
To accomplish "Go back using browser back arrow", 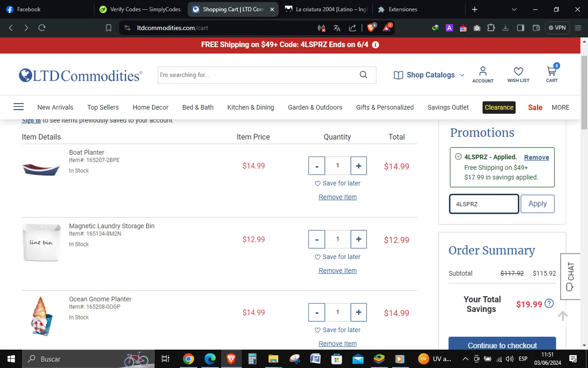I will coord(11,28).
